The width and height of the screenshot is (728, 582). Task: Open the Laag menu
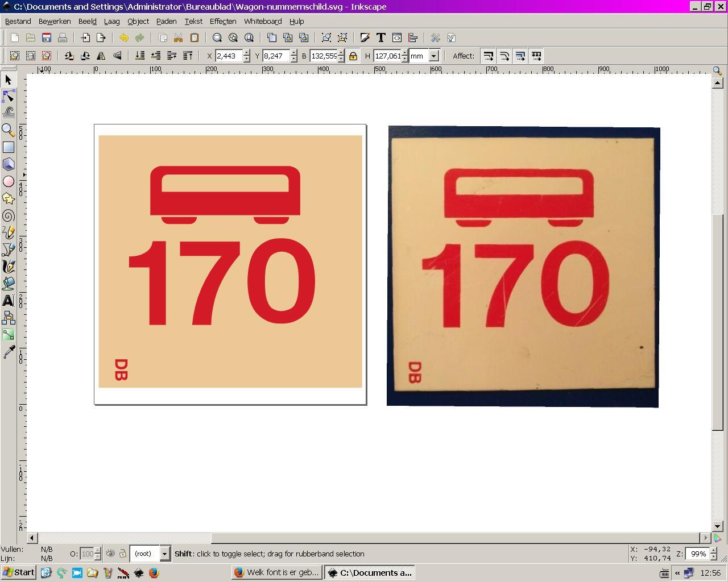coord(111,21)
